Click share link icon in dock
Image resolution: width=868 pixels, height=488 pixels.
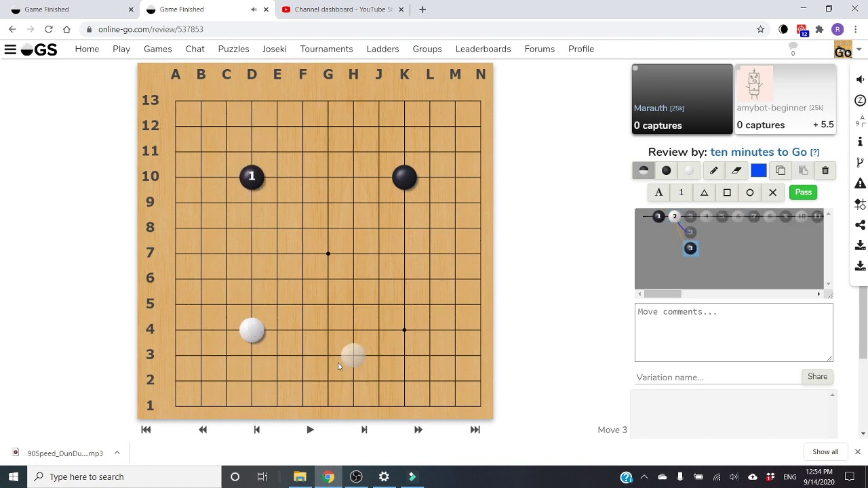pos(860,225)
